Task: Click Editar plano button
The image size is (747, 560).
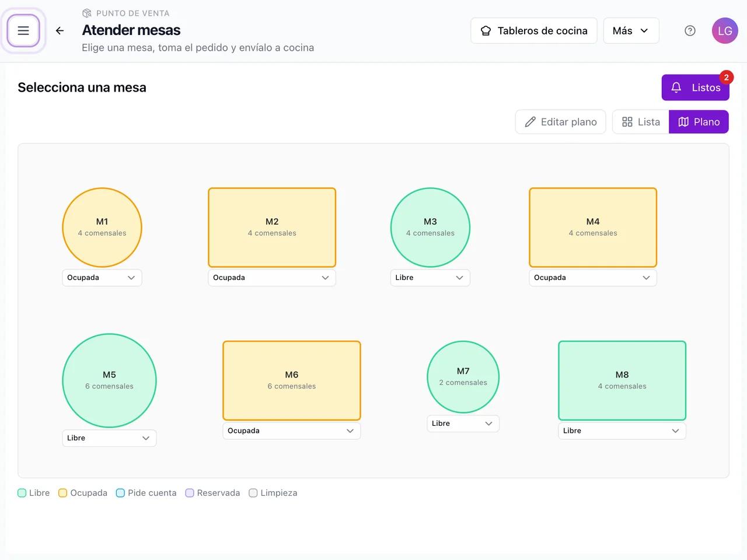Action: (560, 122)
